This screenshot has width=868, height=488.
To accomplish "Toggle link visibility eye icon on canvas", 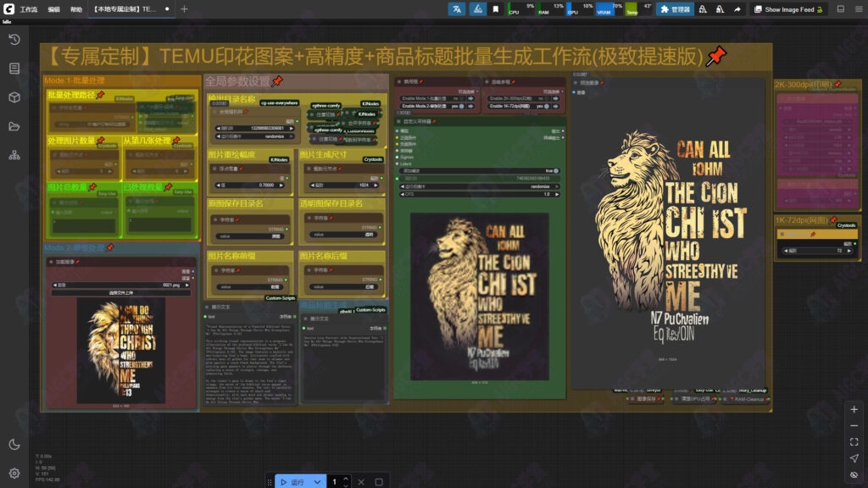I will click(854, 474).
